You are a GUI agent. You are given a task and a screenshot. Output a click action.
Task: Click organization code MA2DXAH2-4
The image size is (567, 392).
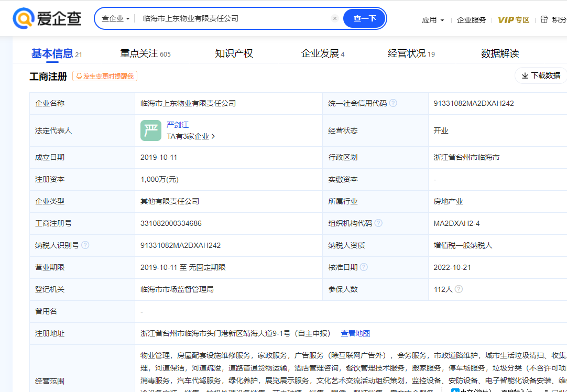click(457, 223)
